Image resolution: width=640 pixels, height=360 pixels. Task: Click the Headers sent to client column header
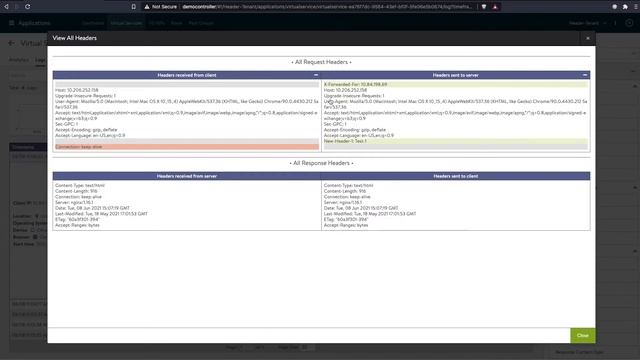click(456, 176)
